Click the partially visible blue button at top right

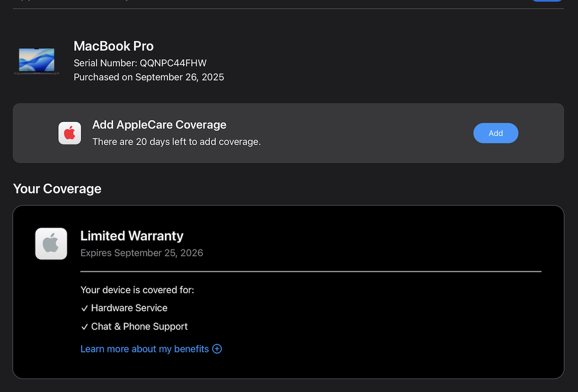pyautogui.click(x=546, y=0)
